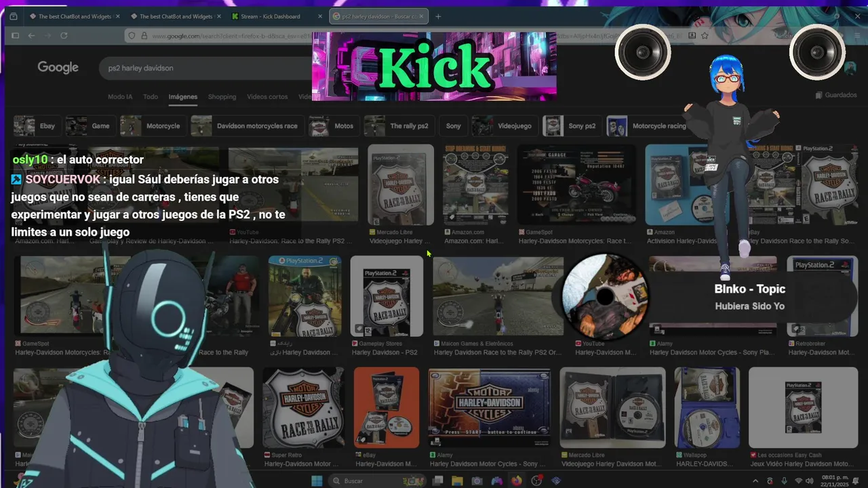Open Mercado Libre Videojuego Harley thumbnail

click(x=401, y=184)
